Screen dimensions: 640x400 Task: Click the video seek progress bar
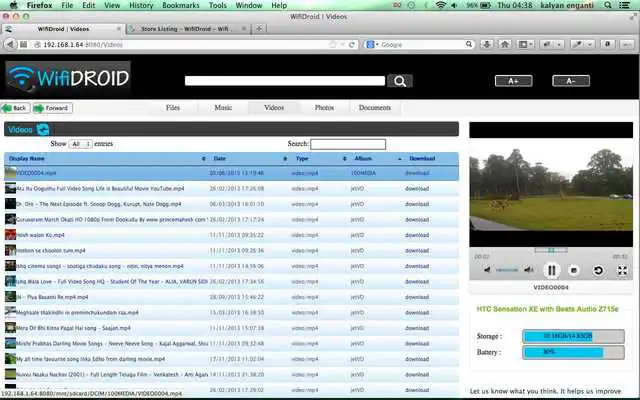tap(551, 250)
